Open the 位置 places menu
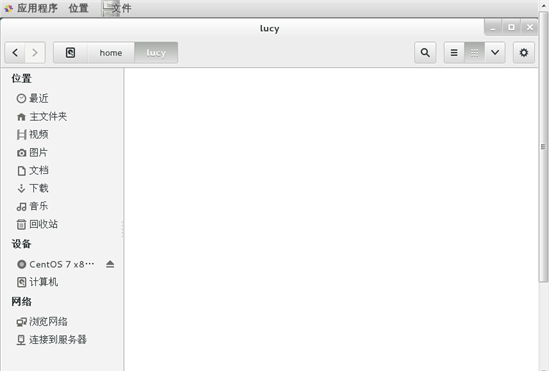 tap(78, 8)
